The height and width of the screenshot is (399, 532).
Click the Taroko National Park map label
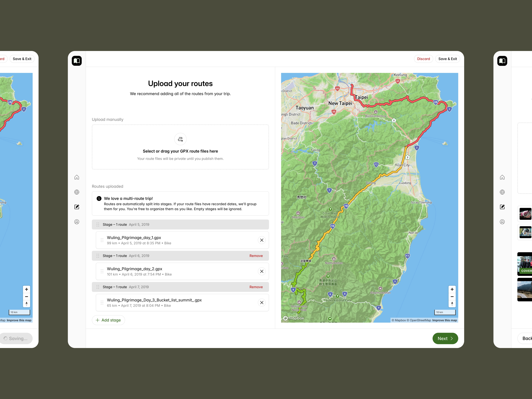tap(337, 300)
